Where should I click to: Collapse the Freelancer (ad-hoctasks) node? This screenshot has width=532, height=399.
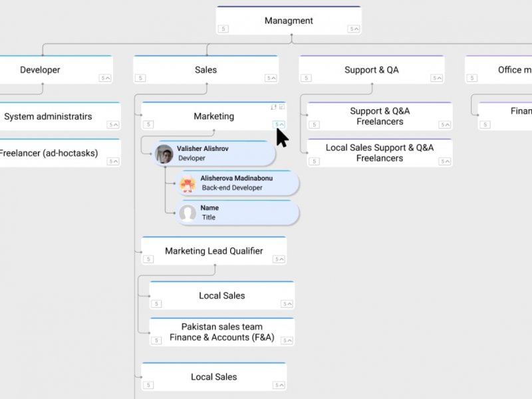(x=113, y=161)
